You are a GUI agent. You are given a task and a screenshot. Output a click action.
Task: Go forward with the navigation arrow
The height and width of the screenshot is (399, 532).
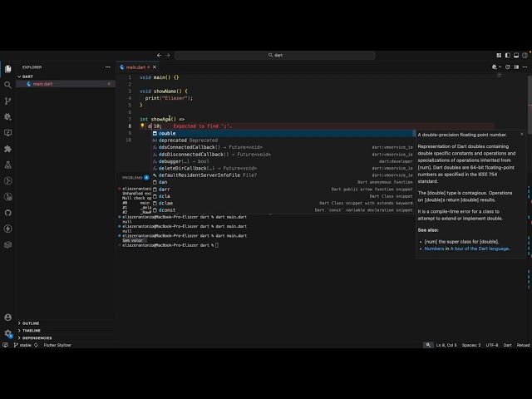168,55
